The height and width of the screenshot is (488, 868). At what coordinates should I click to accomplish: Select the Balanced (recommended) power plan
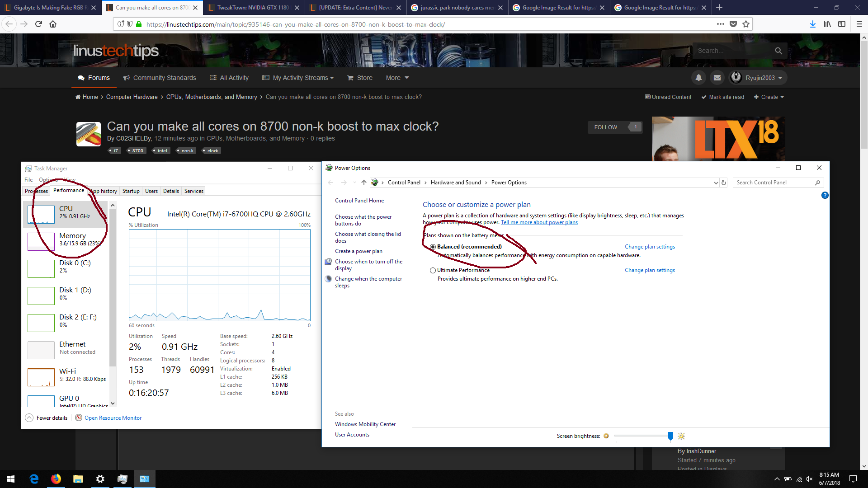(433, 247)
